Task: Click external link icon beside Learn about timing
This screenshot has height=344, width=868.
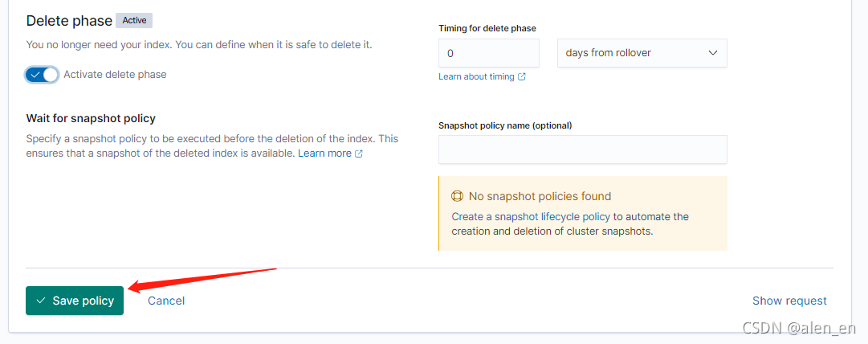Action: pos(521,77)
